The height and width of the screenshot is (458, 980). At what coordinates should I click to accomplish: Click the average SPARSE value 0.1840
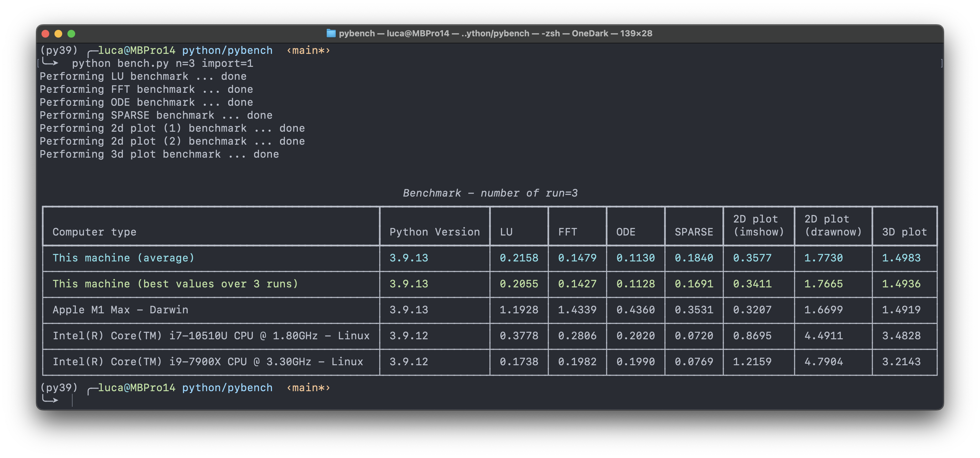pyautogui.click(x=694, y=258)
